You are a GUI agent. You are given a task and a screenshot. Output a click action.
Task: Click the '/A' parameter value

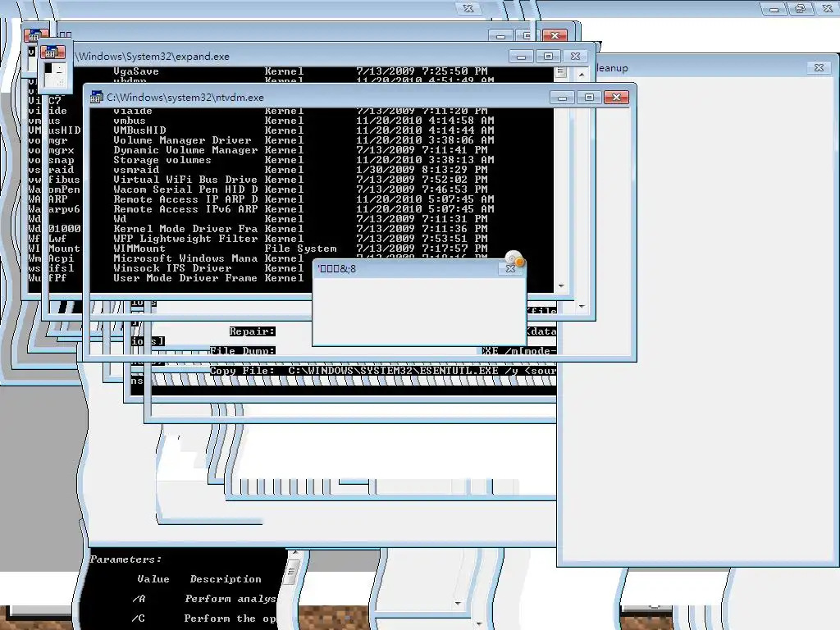pos(139,598)
